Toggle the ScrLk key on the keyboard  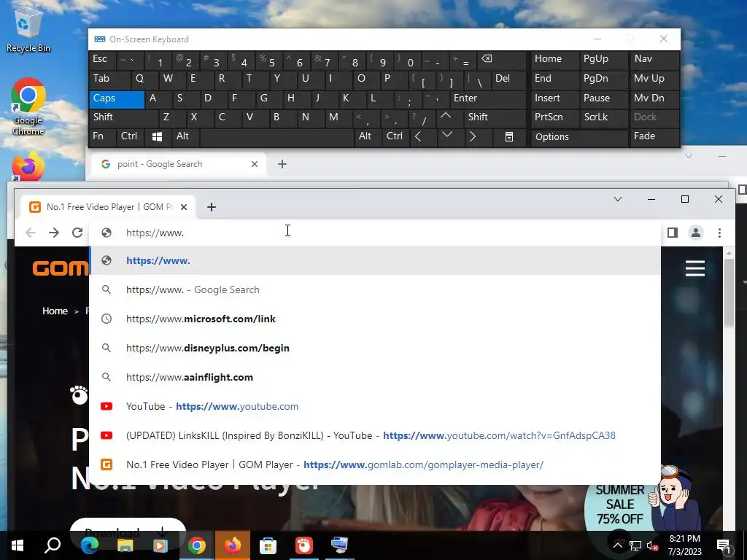(603, 117)
